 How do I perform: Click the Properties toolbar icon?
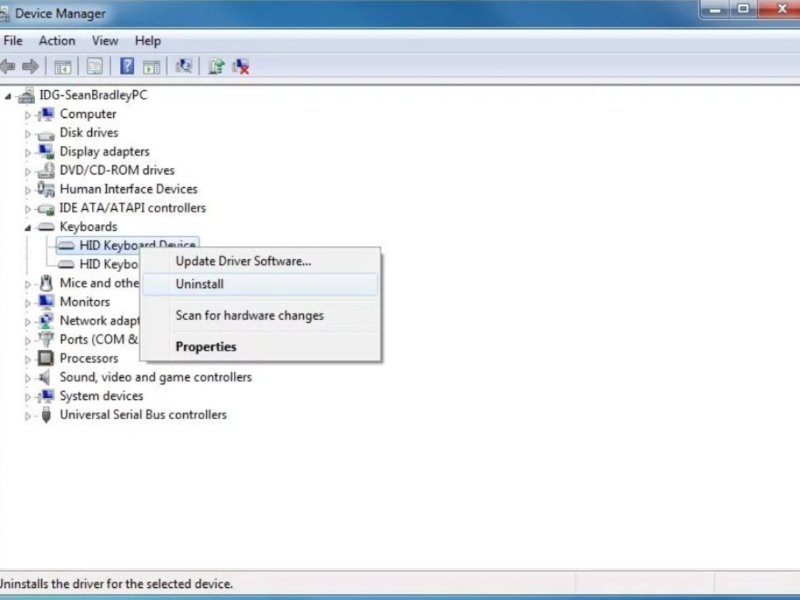pyautogui.click(x=94, y=67)
